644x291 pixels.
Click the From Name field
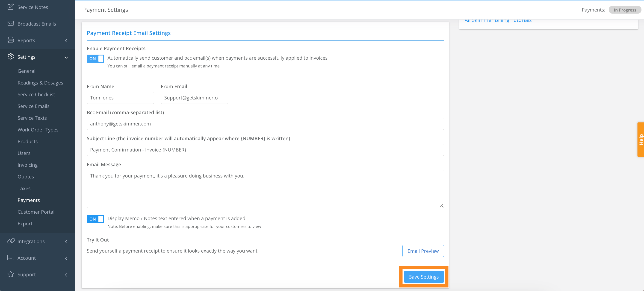[x=120, y=98]
